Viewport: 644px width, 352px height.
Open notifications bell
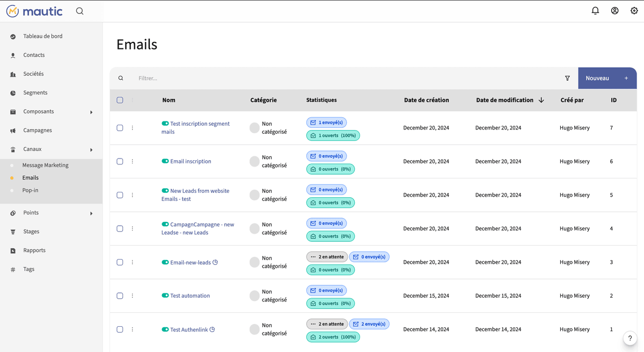click(595, 11)
